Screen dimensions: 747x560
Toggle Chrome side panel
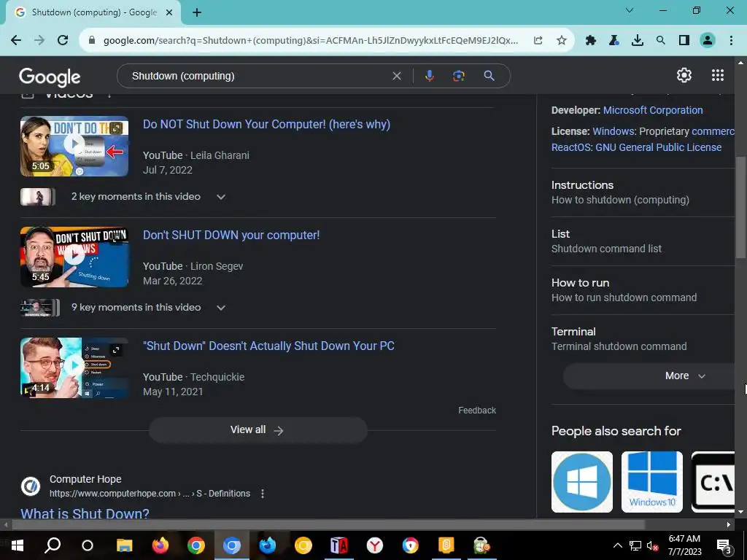[684, 41]
